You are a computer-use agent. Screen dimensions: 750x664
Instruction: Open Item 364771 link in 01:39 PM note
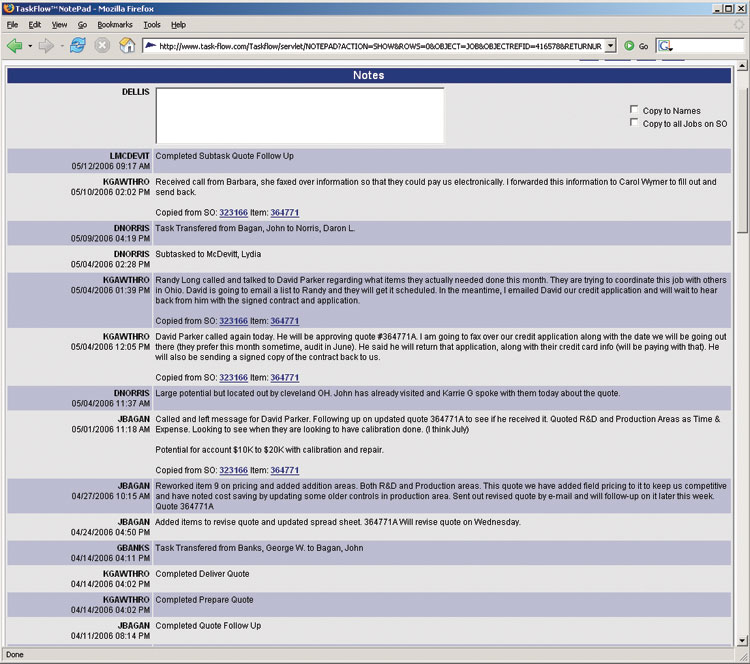coord(285,321)
